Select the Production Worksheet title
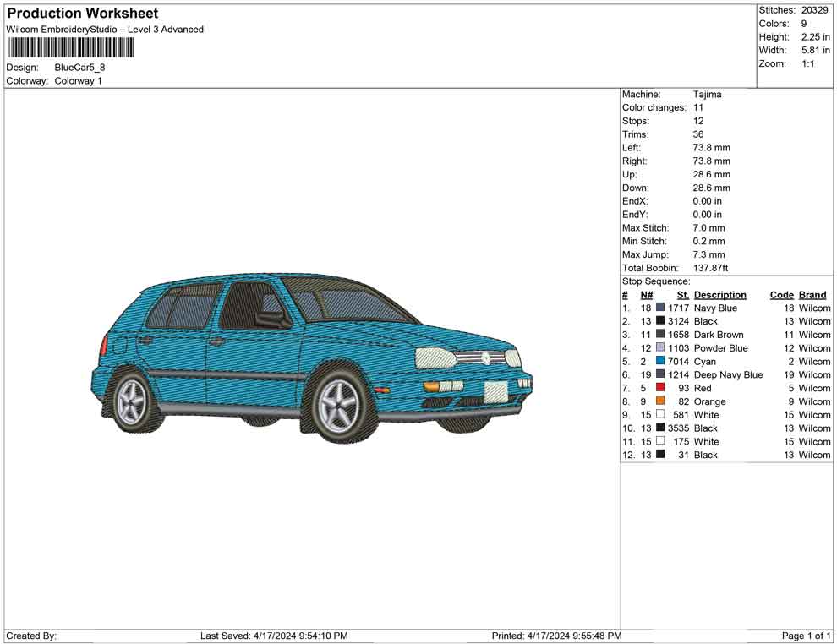 (x=82, y=14)
